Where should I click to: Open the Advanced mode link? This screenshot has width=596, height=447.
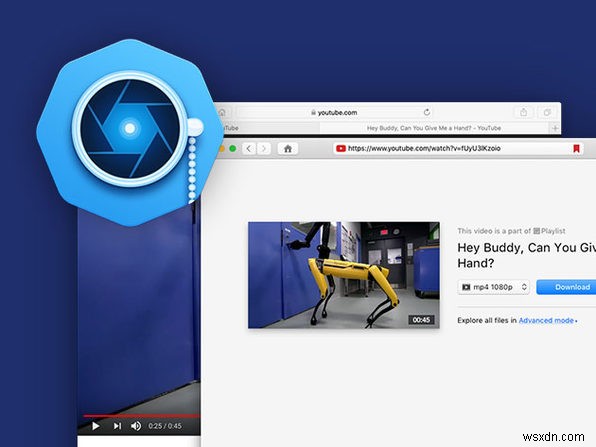pyautogui.click(x=547, y=320)
